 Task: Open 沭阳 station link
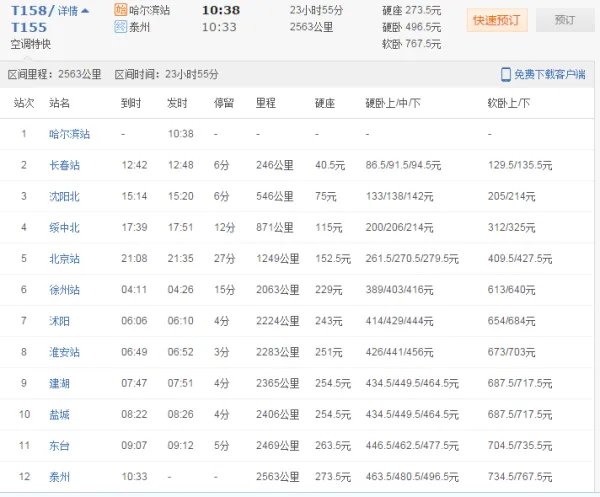point(59,321)
